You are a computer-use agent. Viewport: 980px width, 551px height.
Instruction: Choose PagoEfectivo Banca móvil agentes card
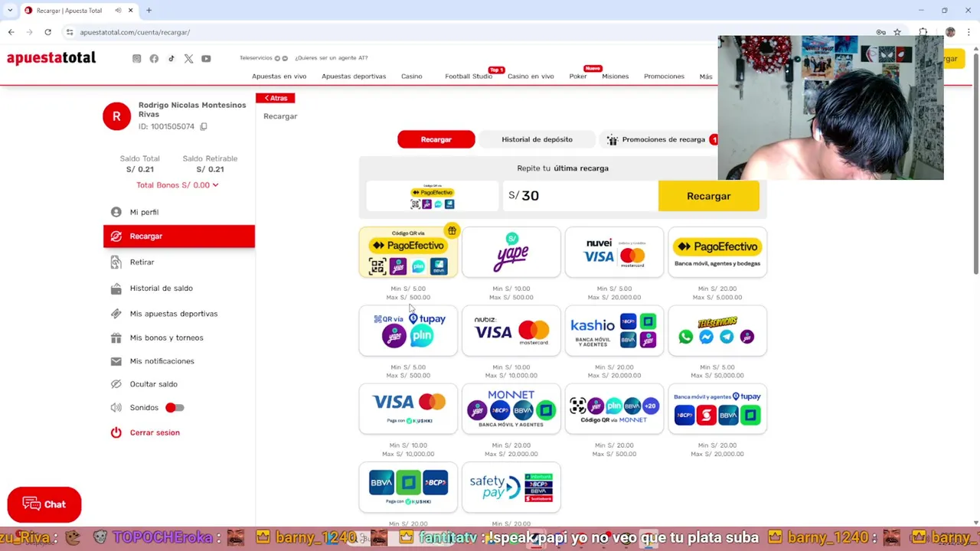717,252
